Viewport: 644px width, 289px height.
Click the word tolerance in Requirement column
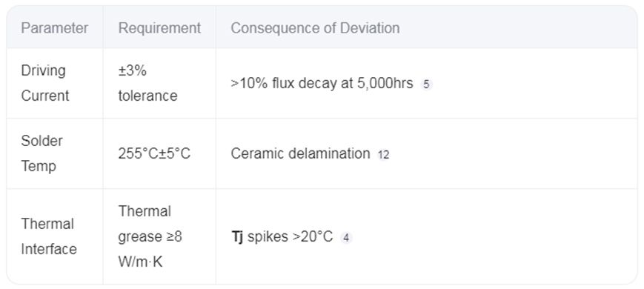[148, 96]
